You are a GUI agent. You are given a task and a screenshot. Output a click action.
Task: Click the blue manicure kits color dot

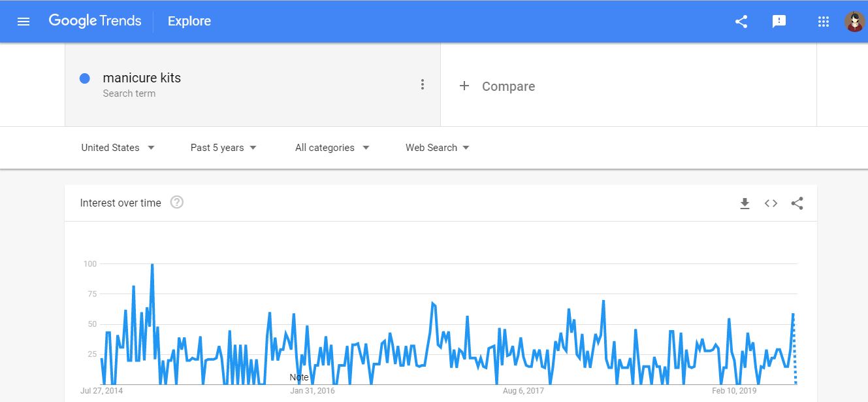tap(84, 78)
